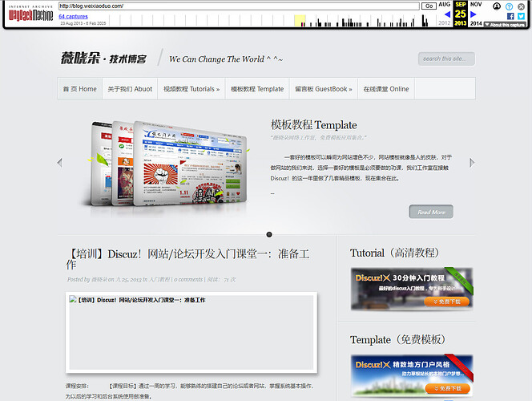This screenshot has width=532, height=401.
Task: Select year 2012 in Wayback bar
Action: [444, 23]
